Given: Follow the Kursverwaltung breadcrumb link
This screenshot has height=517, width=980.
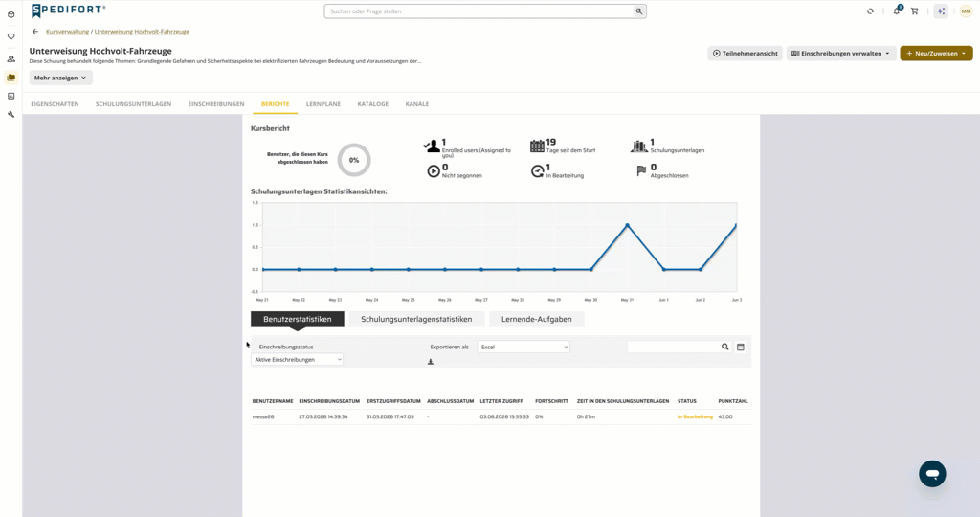Looking at the screenshot, I should (x=68, y=32).
